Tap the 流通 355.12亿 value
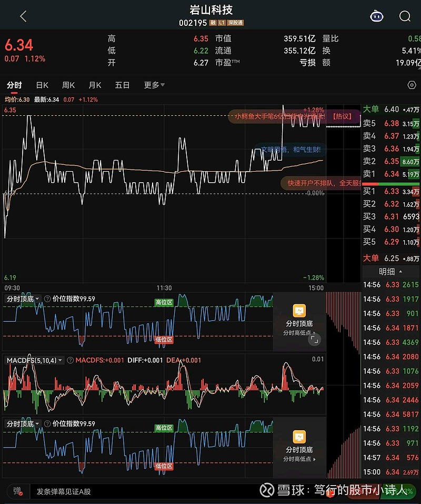Viewport: 421px width, 504px height. pos(299,51)
